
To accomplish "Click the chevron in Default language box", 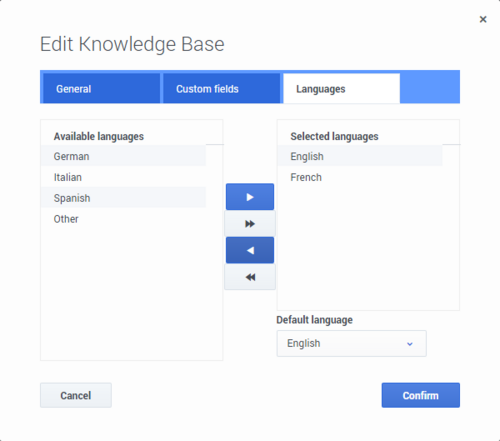I will coord(410,344).
